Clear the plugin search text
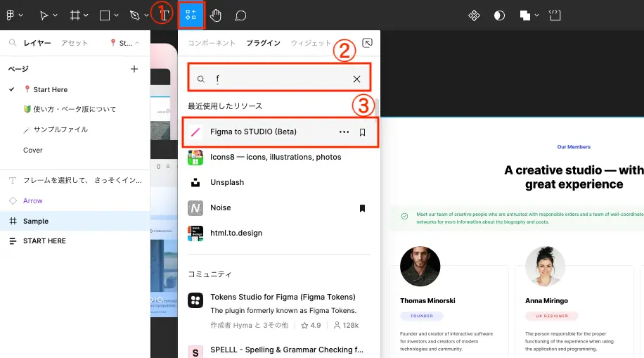The image size is (644, 358). pyautogui.click(x=356, y=79)
